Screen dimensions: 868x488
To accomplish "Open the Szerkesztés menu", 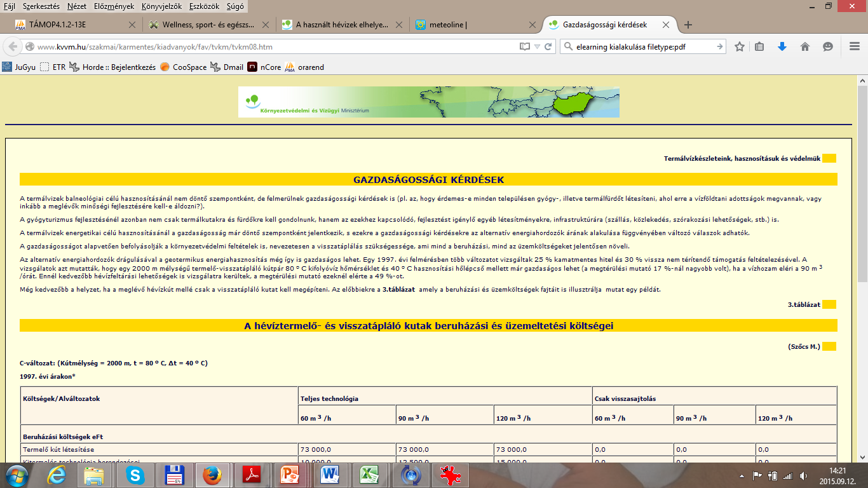I will (41, 6).
